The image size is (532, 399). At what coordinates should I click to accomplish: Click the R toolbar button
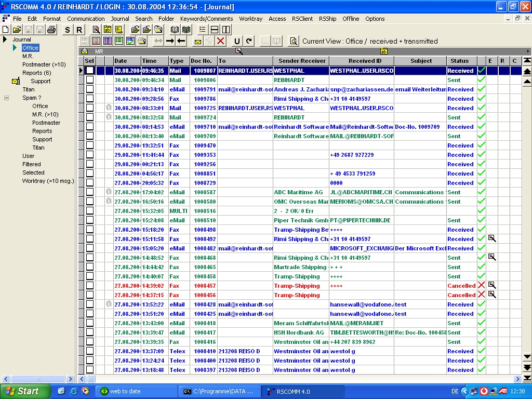click(x=79, y=30)
